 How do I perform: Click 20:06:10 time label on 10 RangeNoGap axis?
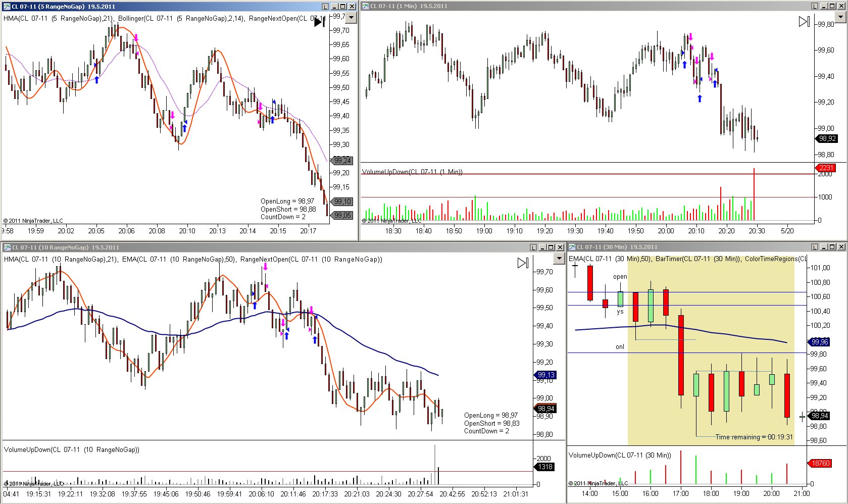click(261, 494)
